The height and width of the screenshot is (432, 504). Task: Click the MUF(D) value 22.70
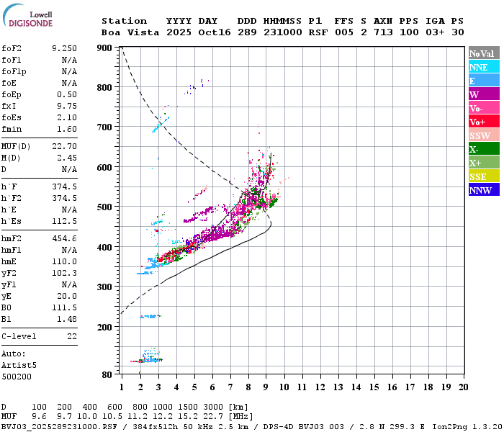[x=64, y=146]
